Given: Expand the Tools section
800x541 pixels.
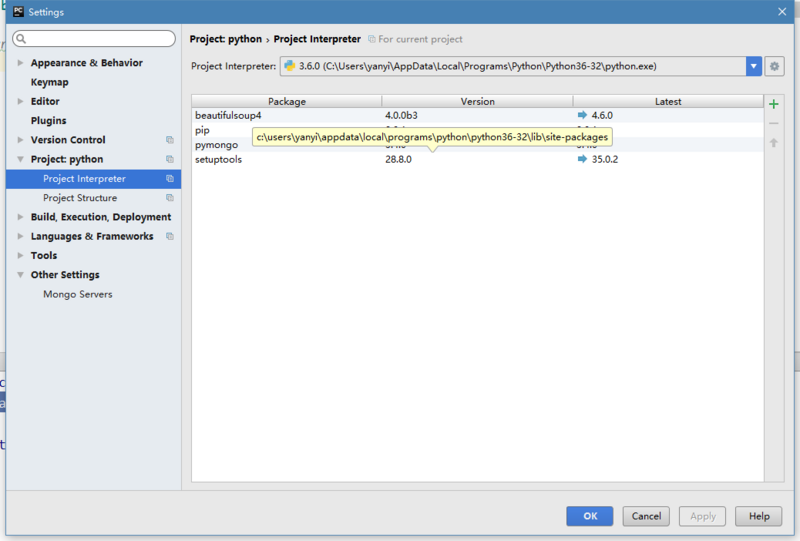Looking at the screenshot, I should click(x=20, y=255).
